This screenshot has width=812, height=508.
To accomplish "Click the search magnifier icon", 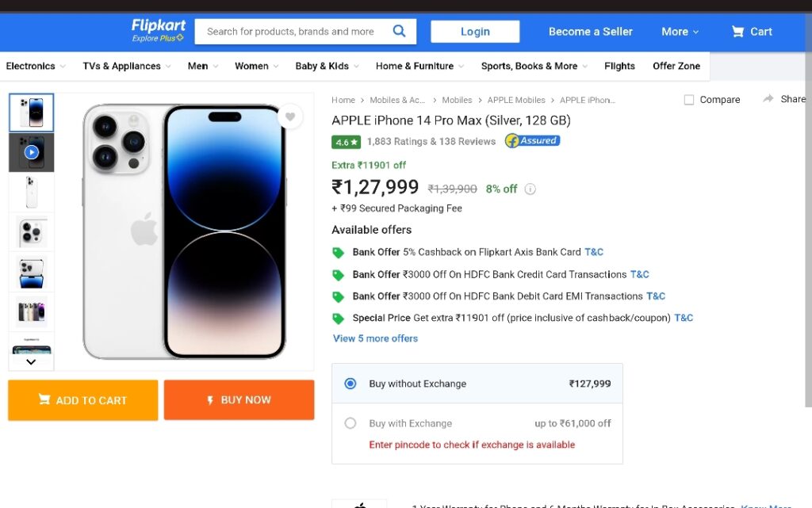I will [399, 31].
